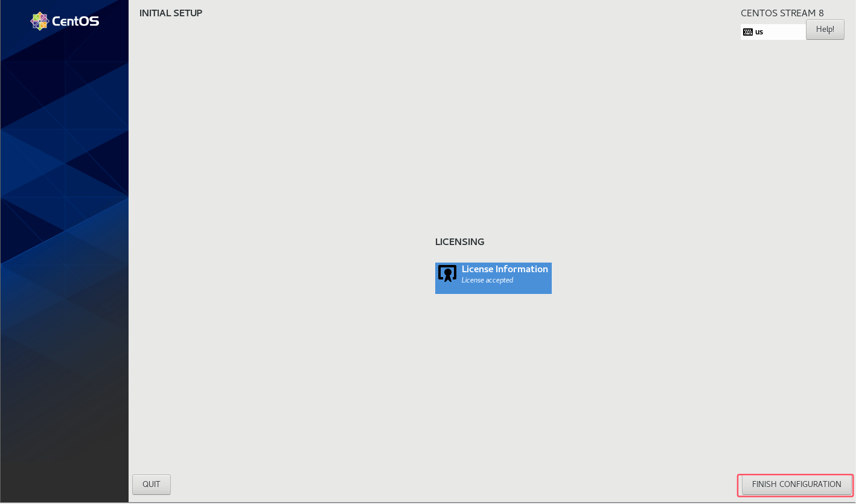The width and height of the screenshot is (856, 504).
Task: Select the 'us' keyboard layout indicator
Action: 773,32
